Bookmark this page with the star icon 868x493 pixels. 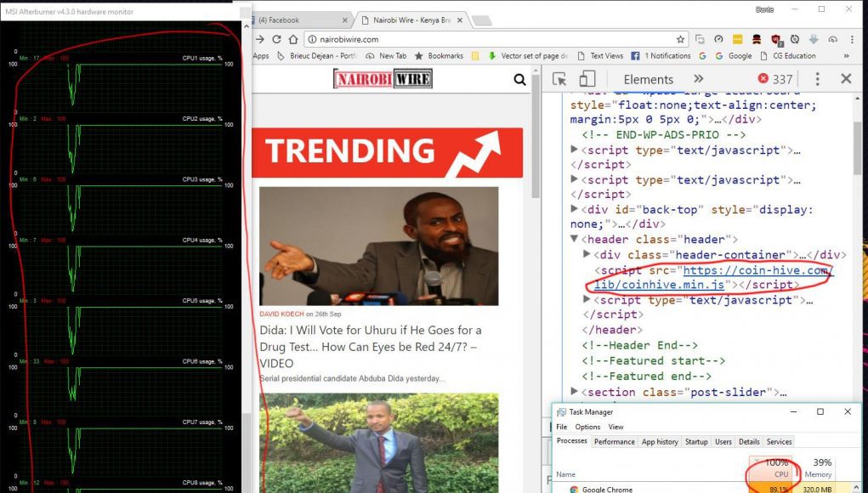pyautogui.click(x=680, y=39)
